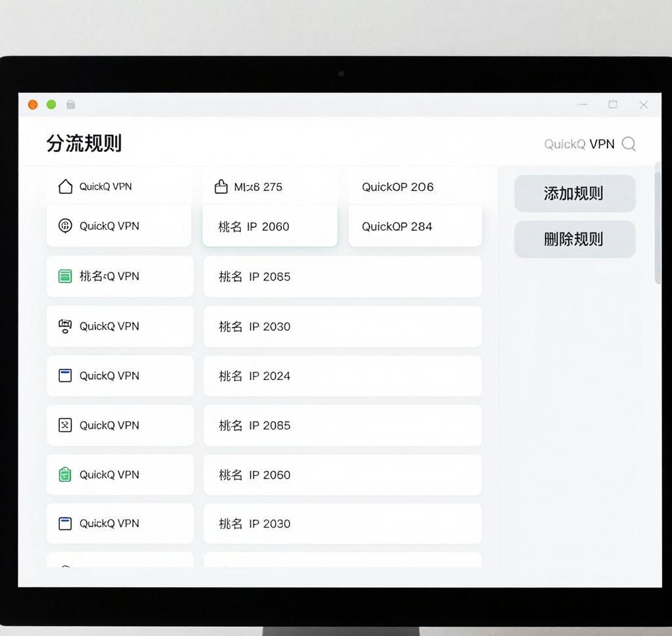Select the 分流规则 page heading tab

pos(85,142)
